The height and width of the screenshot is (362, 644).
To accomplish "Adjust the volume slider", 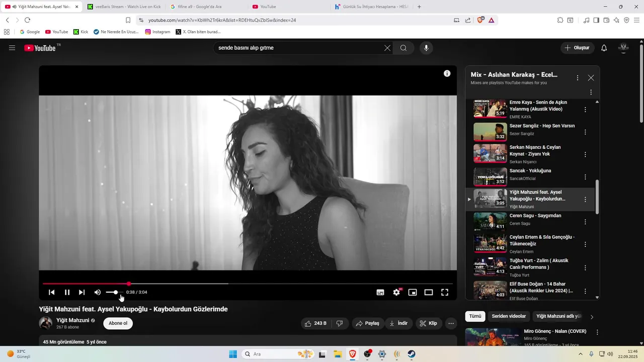I will point(114,292).
